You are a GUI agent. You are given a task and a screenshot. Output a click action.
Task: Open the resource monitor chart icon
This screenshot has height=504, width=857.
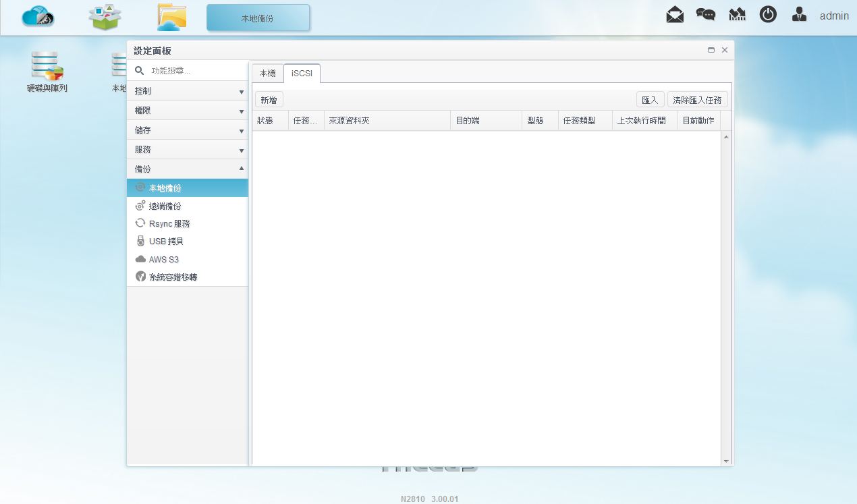737,15
